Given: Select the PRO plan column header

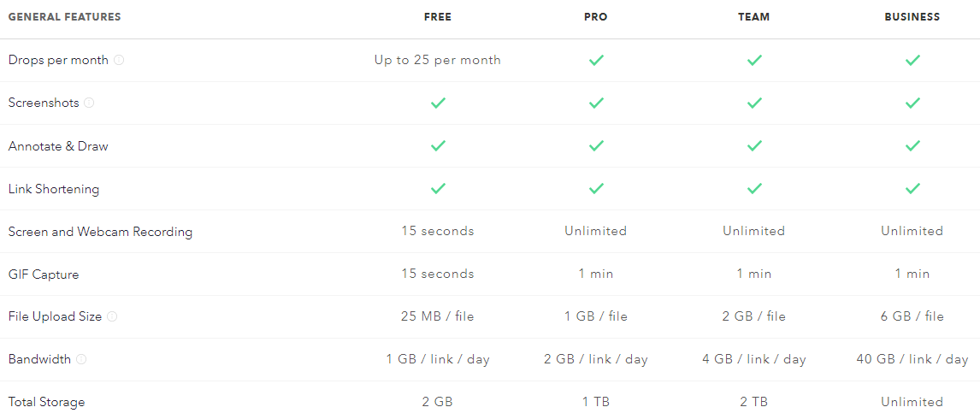Looking at the screenshot, I should point(596,17).
